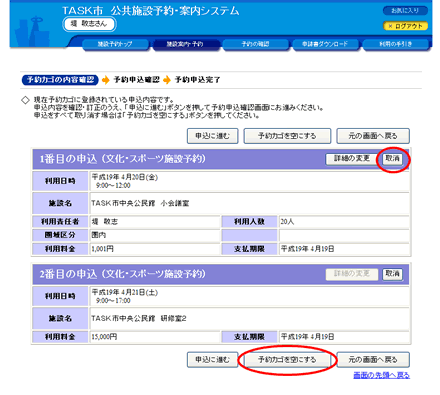Viewport: 440px width, 395px height.
Task: Empty the cart with bottom 予約カゴを空にする
Action: [x=287, y=360]
